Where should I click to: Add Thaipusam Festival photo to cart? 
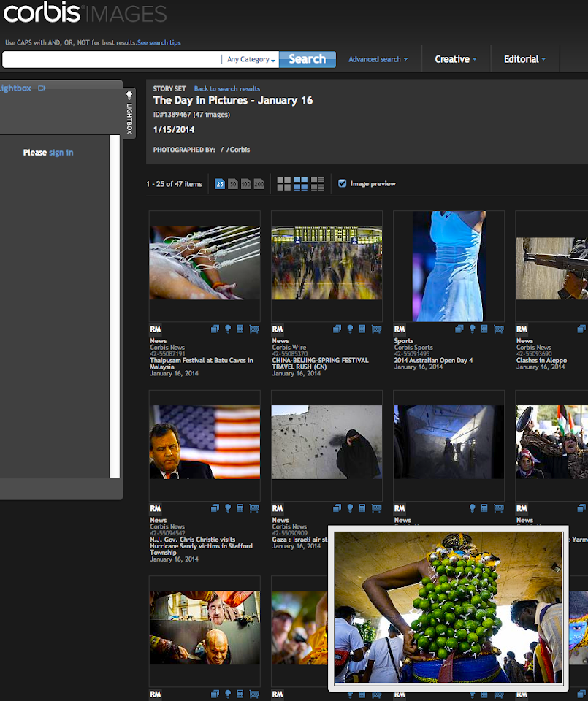[x=254, y=329]
